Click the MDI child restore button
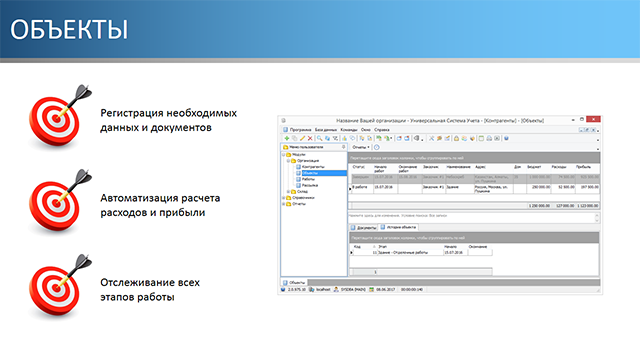Image resolution: width=640 pixels, height=360 pixels. (587, 130)
